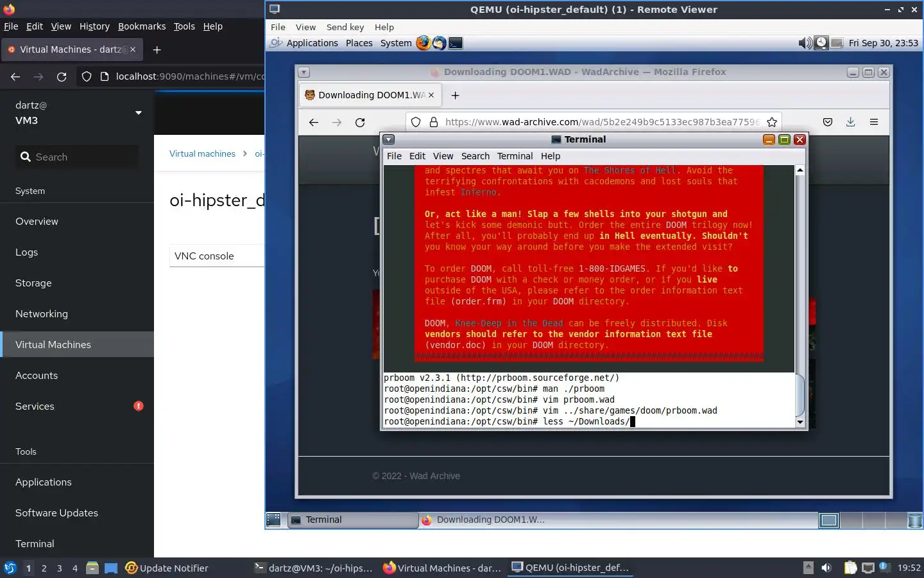Click host tray clipboard notes icon

click(x=850, y=568)
